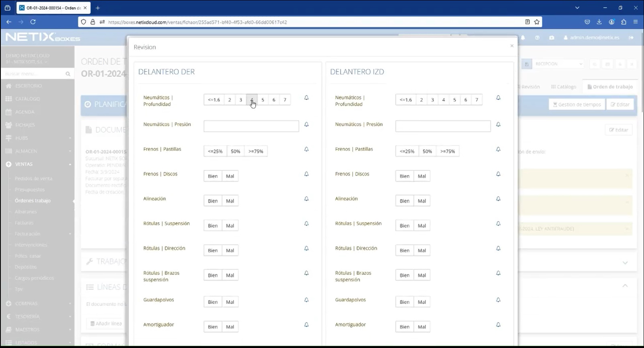
Task: Click bell icon for Delantero Der Frenos Pastillas
Action: coord(307,149)
